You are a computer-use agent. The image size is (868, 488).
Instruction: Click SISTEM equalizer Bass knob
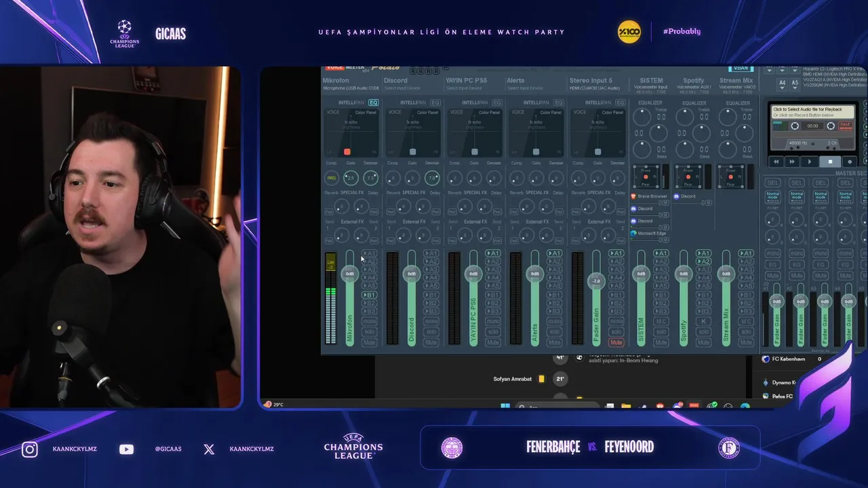pos(642,150)
